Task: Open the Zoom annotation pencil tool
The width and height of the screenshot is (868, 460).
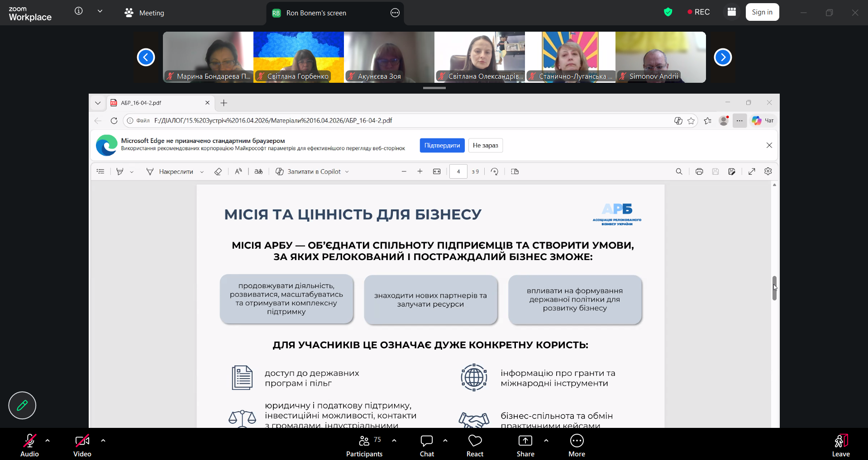Action: click(x=22, y=405)
